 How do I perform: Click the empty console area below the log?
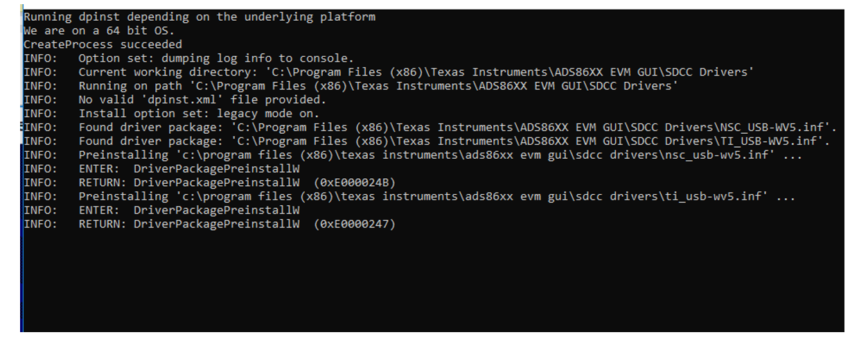pyautogui.click(x=433, y=284)
